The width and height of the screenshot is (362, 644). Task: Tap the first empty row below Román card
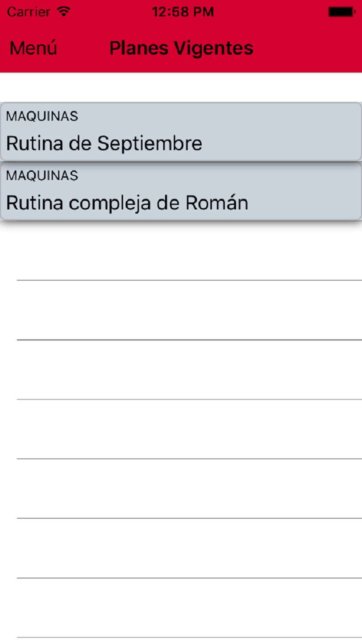pyautogui.click(x=181, y=251)
